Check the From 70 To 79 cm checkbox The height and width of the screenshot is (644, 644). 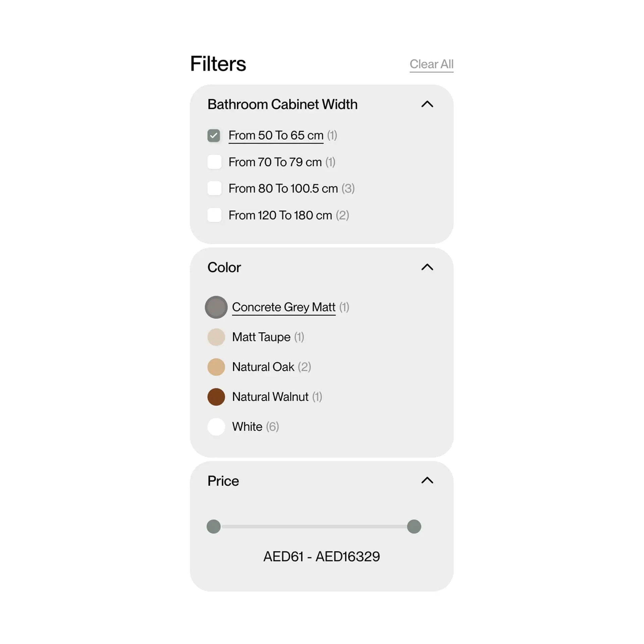[214, 162]
